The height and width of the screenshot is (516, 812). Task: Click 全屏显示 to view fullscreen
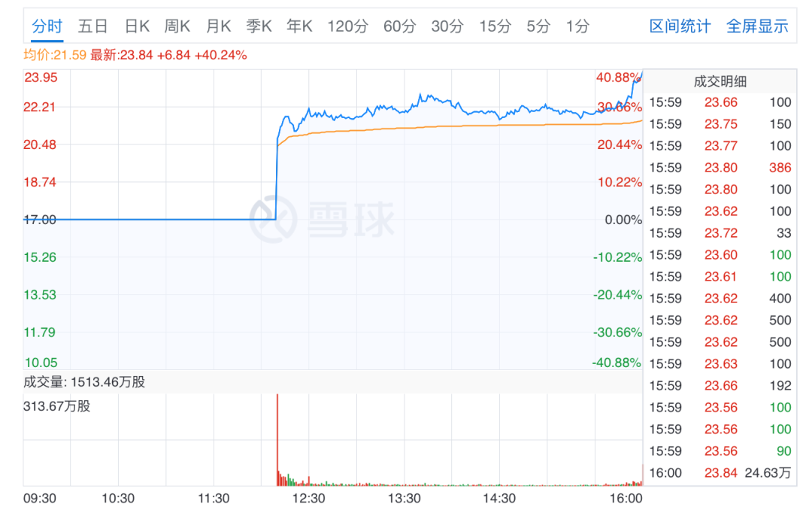[x=757, y=26]
